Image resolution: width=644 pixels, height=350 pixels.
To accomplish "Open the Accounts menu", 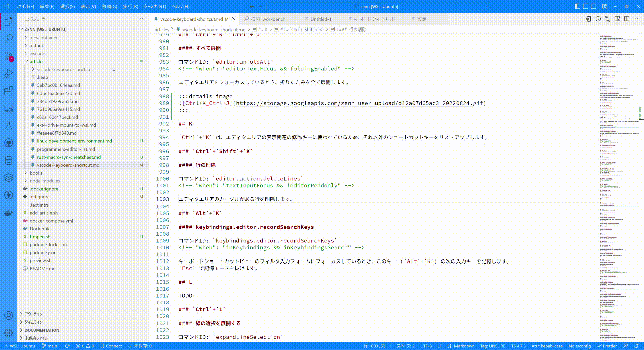I will 9,315.
